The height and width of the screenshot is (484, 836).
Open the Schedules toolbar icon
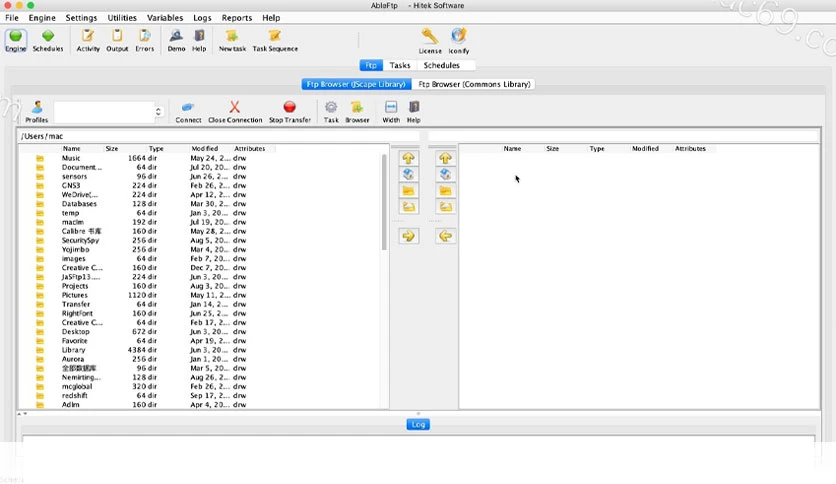[x=48, y=41]
